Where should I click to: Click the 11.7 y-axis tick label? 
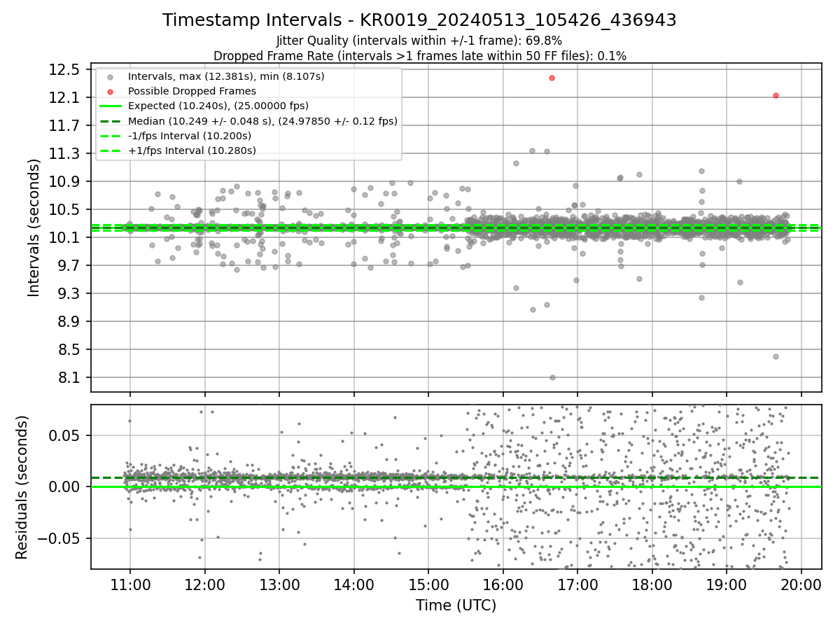click(x=65, y=126)
